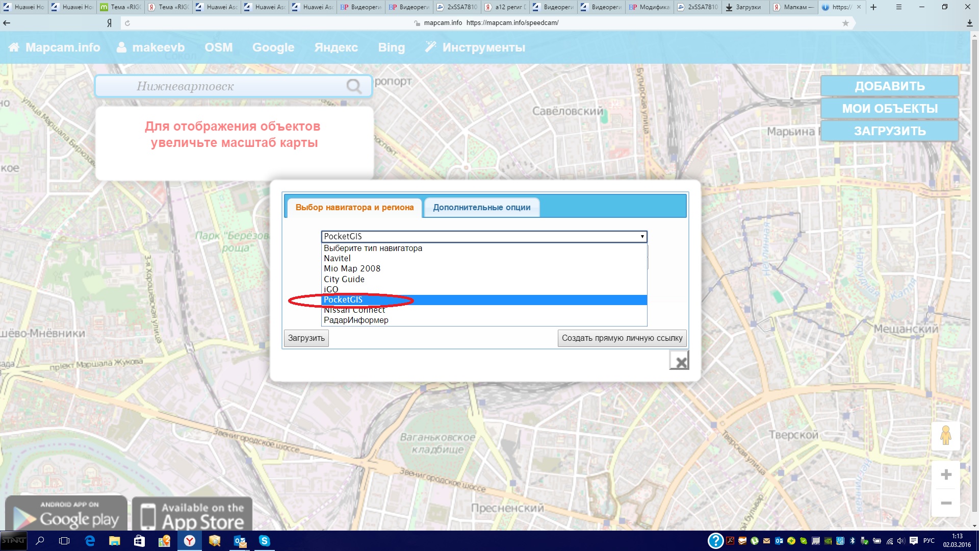Click the Mapcam.info home icon

tap(14, 47)
